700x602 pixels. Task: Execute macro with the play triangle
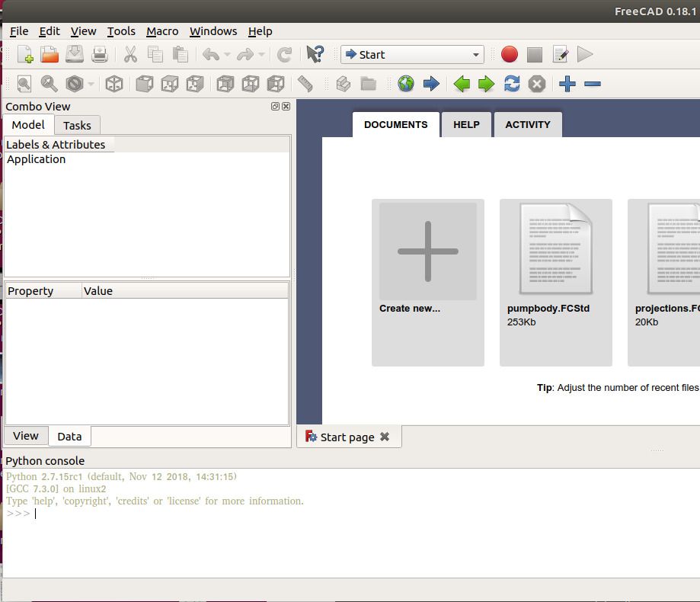click(585, 54)
